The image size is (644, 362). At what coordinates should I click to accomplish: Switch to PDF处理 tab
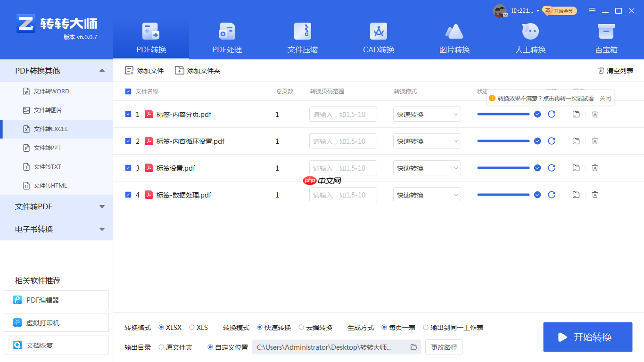point(227,38)
